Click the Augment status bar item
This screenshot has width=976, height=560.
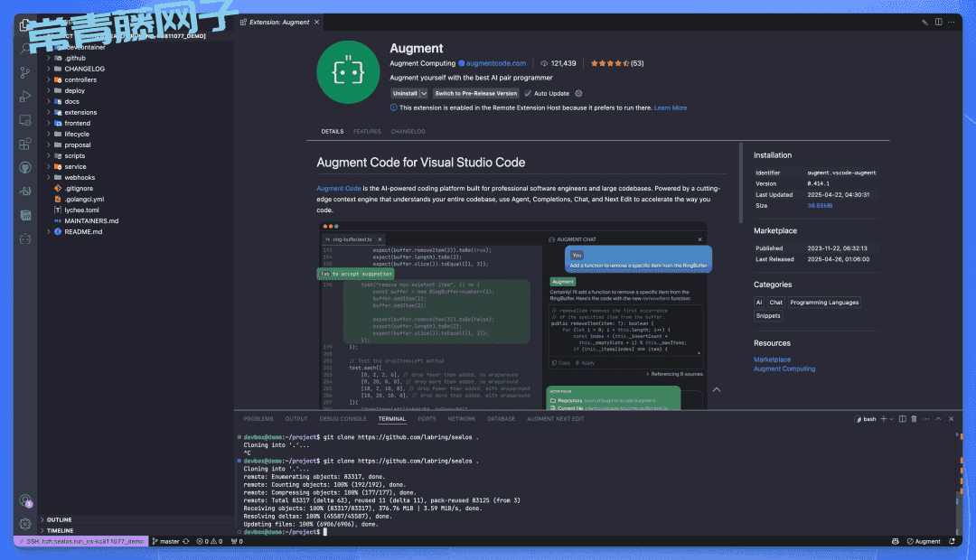pyautogui.click(x=924, y=541)
